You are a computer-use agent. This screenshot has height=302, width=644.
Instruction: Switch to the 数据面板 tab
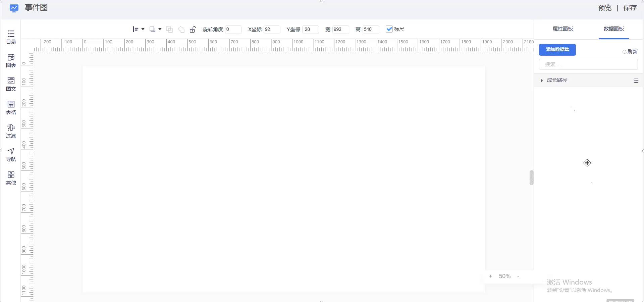coord(614,29)
